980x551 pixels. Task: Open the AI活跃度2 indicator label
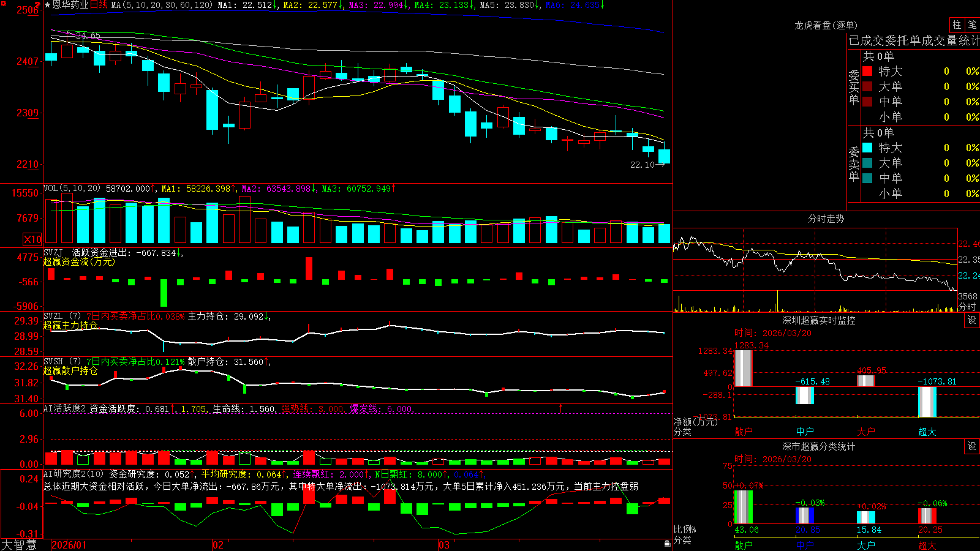pyautogui.click(x=65, y=408)
